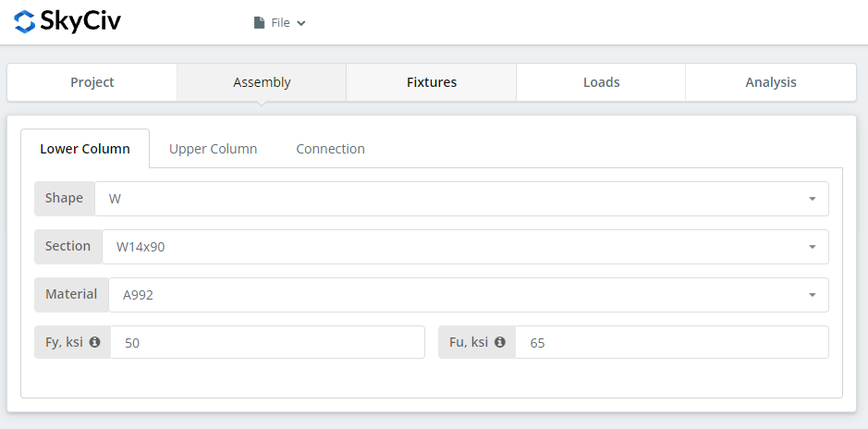Screen dimensions: 868x429
Task: Open the Material dropdown showing A992
Action: pyautogui.click(x=469, y=295)
